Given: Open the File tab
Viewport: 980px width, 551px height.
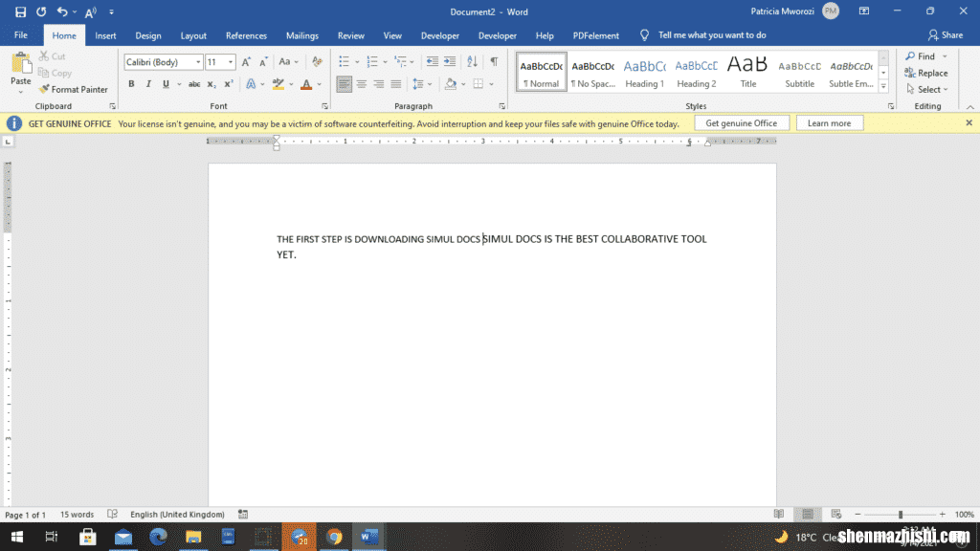Looking at the screenshot, I should tap(21, 35).
